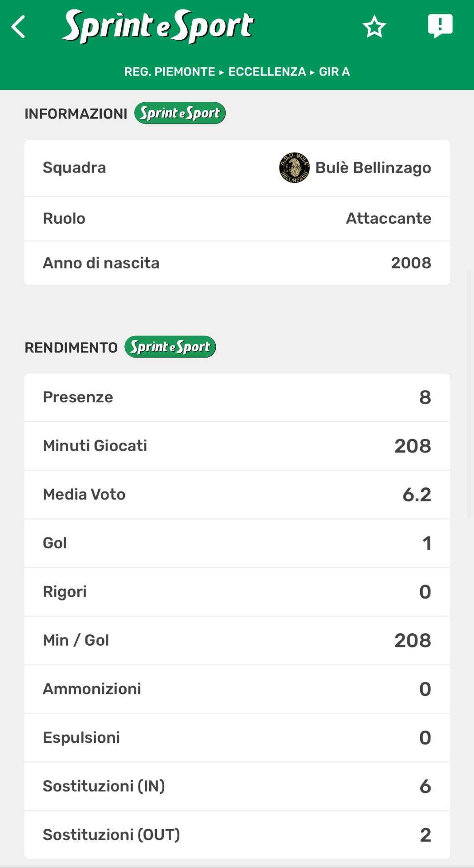Click the Ammonizioni row
Image resolution: width=474 pixels, height=868 pixels.
point(237,689)
